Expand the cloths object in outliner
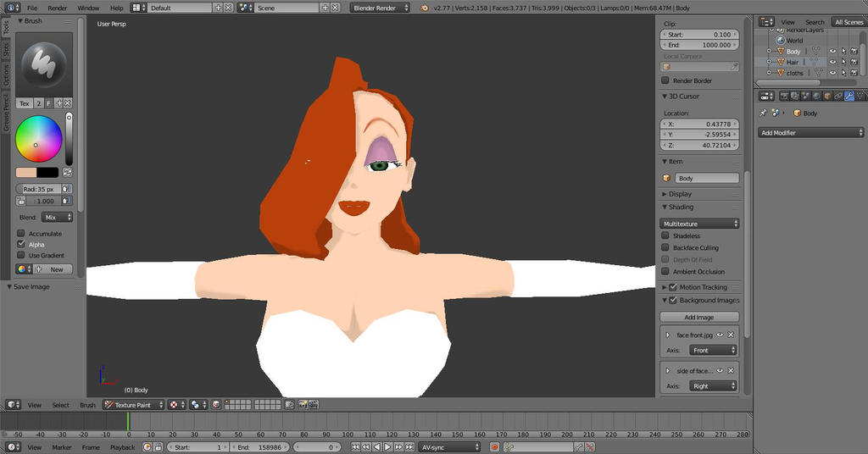 pos(768,73)
